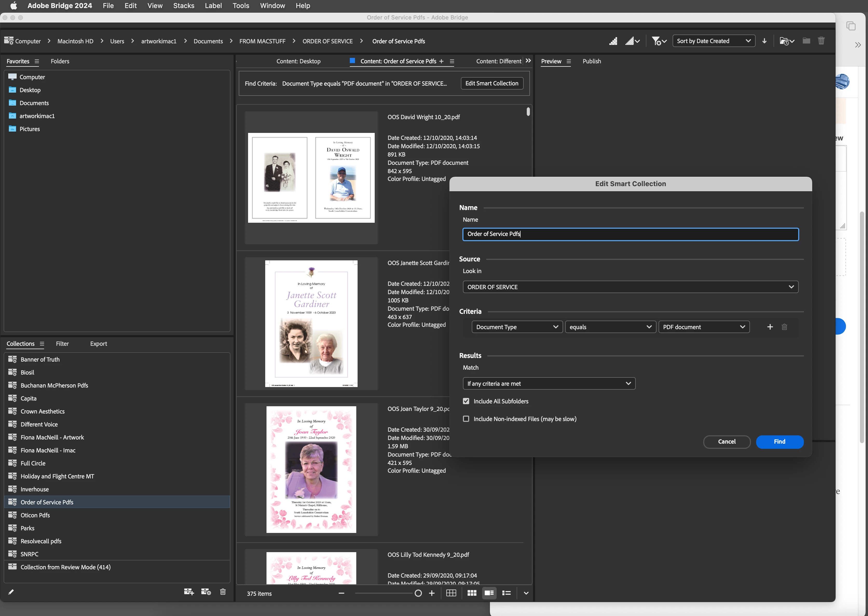The image size is (868, 616).
Task: Click the add criteria plus icon
Action: (770, 327)
